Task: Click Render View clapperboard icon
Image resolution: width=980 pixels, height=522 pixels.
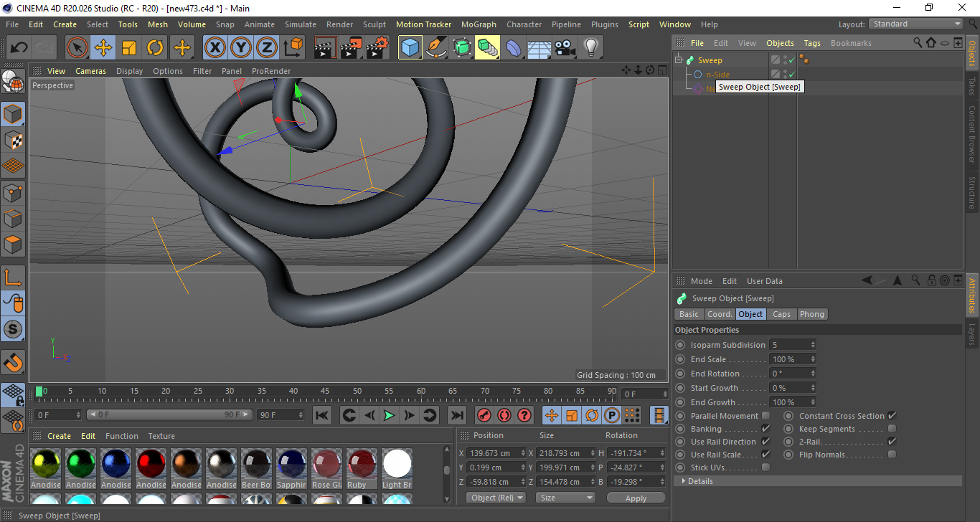Action: click(x=325, y=48)
